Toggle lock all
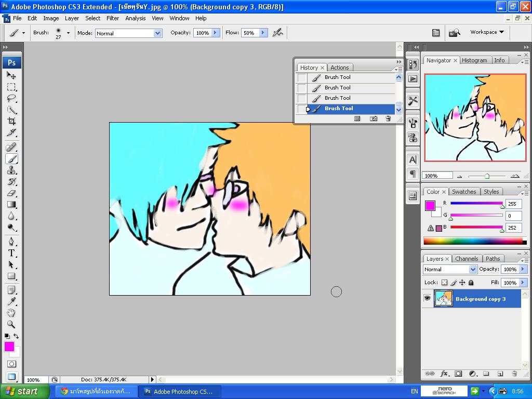The image size is (532, 399). pos(471,282)
